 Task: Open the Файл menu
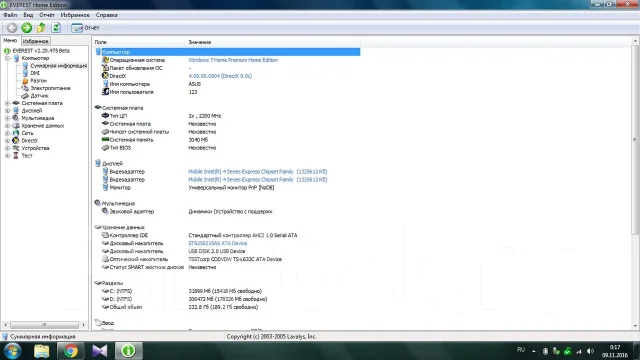(x=10, y=15)
